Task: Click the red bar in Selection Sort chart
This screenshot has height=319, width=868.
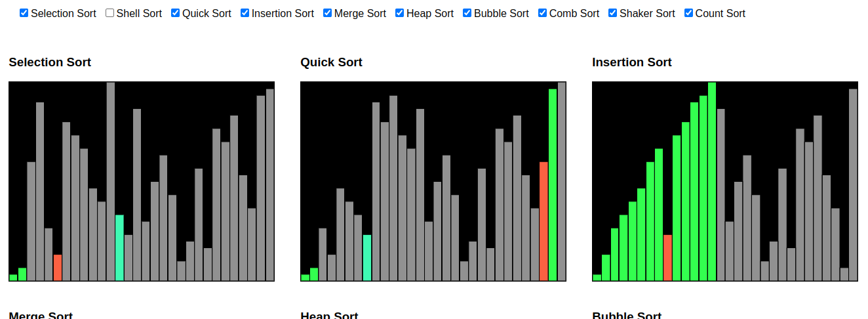Action: click(58, 268)
